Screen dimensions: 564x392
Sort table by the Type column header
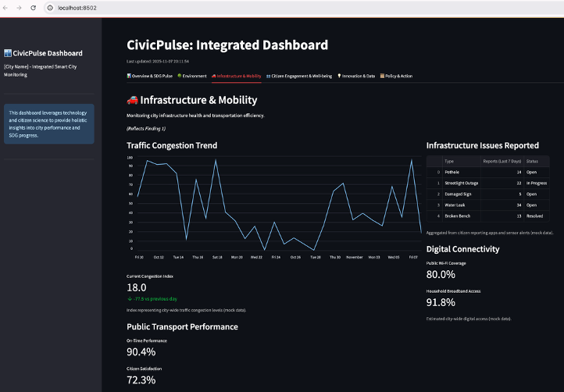[x=450, y=161]
